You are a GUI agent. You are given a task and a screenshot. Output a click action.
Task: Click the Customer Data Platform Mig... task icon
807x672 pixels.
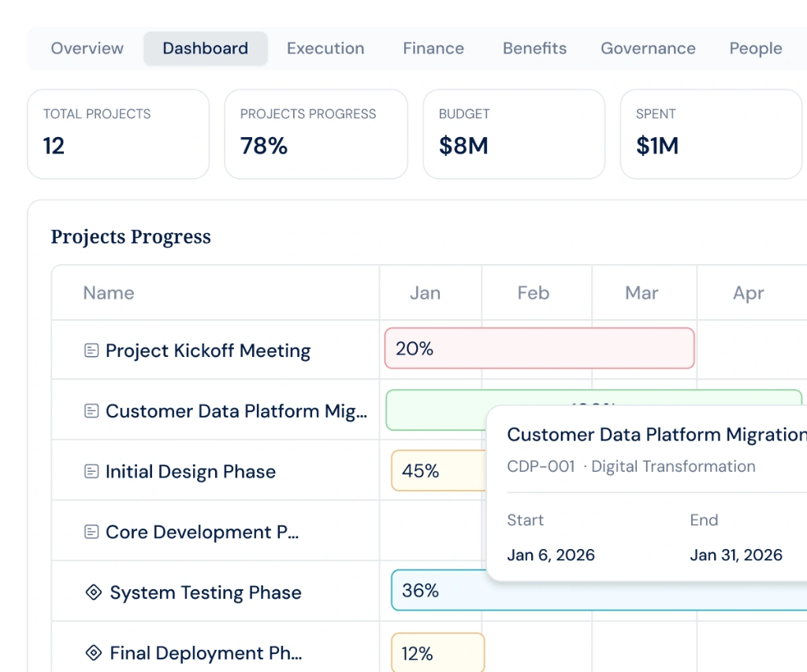pos(91,410)
